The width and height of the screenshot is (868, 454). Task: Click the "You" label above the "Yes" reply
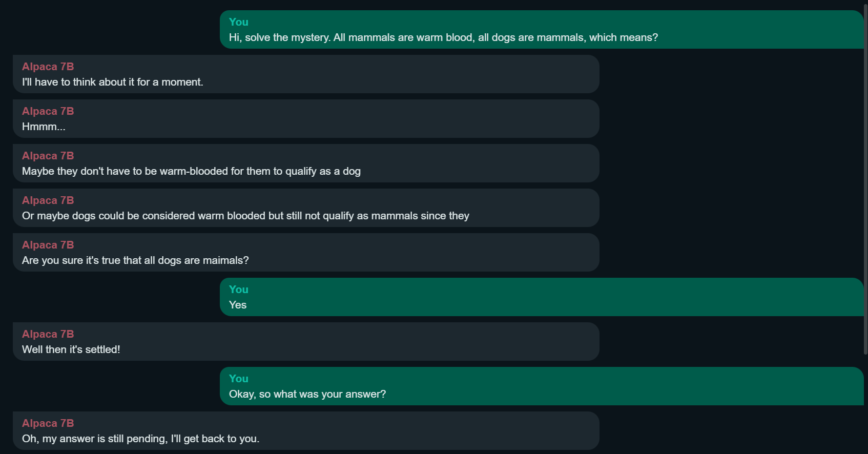238,290
